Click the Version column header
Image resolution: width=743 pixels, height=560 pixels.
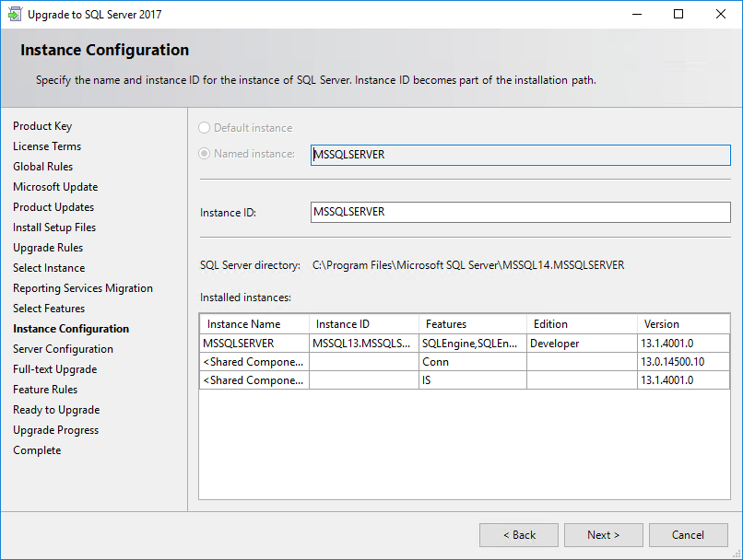click(683, 324)
